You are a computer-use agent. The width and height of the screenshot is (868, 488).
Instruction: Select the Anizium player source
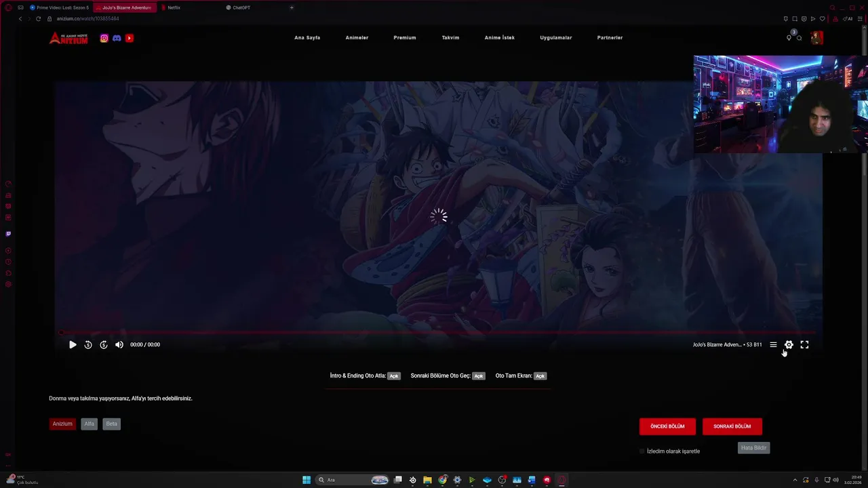pos(62,424)
